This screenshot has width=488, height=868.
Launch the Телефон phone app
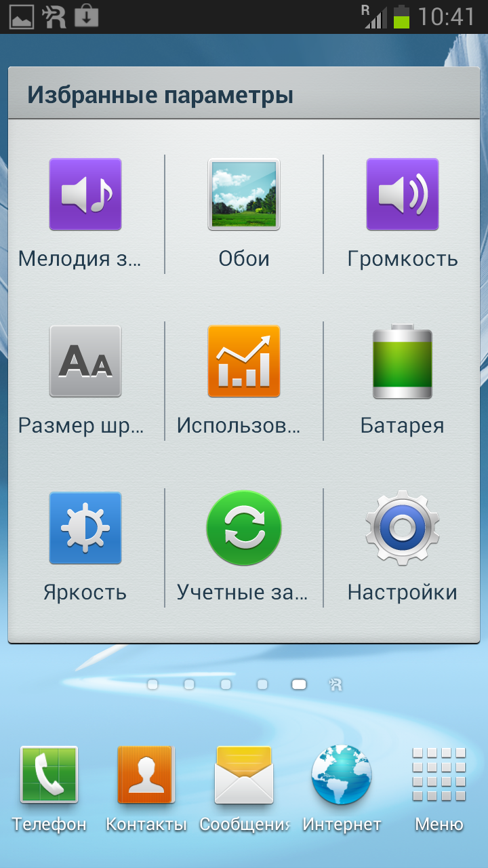pos(49,775)
